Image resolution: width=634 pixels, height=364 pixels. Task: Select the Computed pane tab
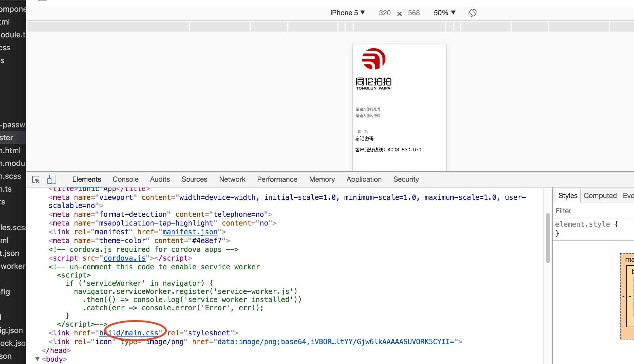pyautogui.click(x=600, y=196)
